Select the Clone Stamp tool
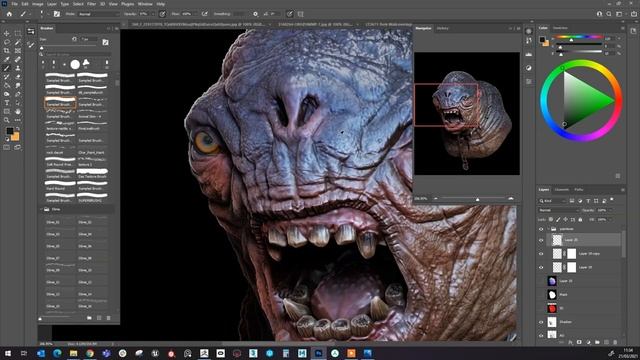 (18, 68)
